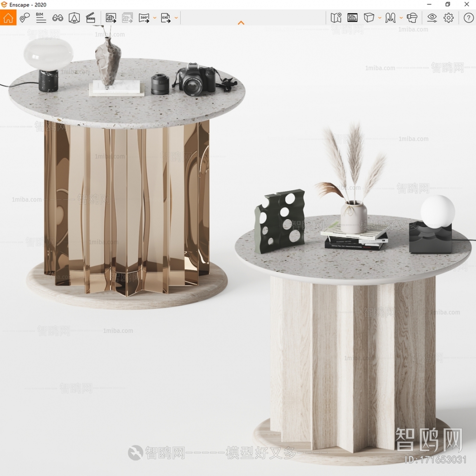Screen dimensions: 476x476
Task: Click the batch rendering export icon
Action: point(128,18)
